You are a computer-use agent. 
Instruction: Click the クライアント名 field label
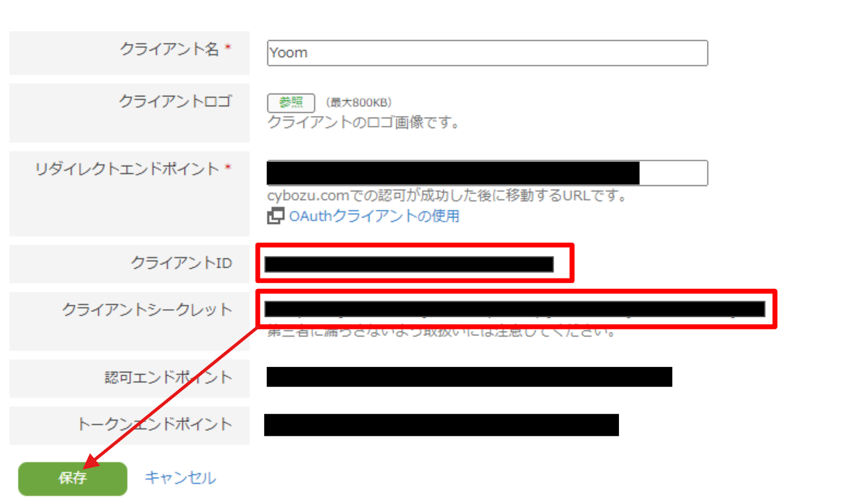tap(170, 49)
